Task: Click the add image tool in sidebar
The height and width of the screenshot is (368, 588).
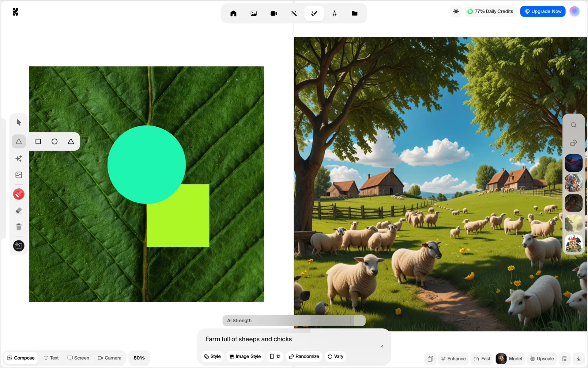Action: 19,175
